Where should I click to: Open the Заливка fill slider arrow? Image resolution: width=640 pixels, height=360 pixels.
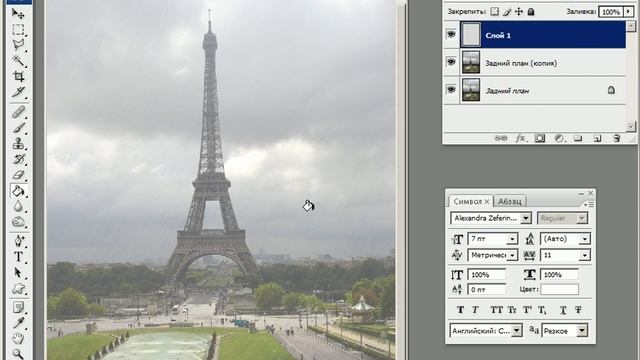[x=629, y=11]
